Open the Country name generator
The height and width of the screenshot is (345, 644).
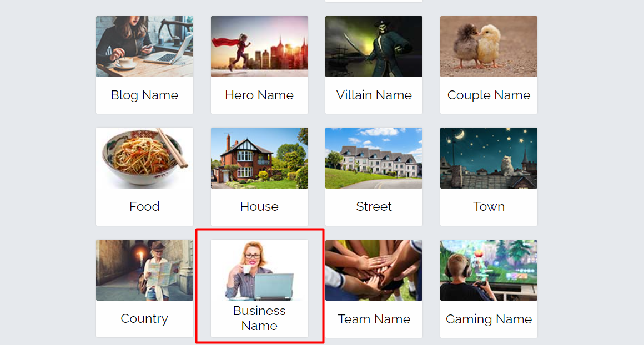144,288
